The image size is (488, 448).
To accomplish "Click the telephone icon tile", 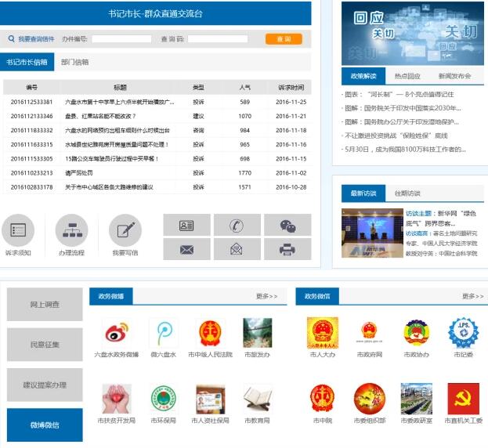I will (237, 226).
